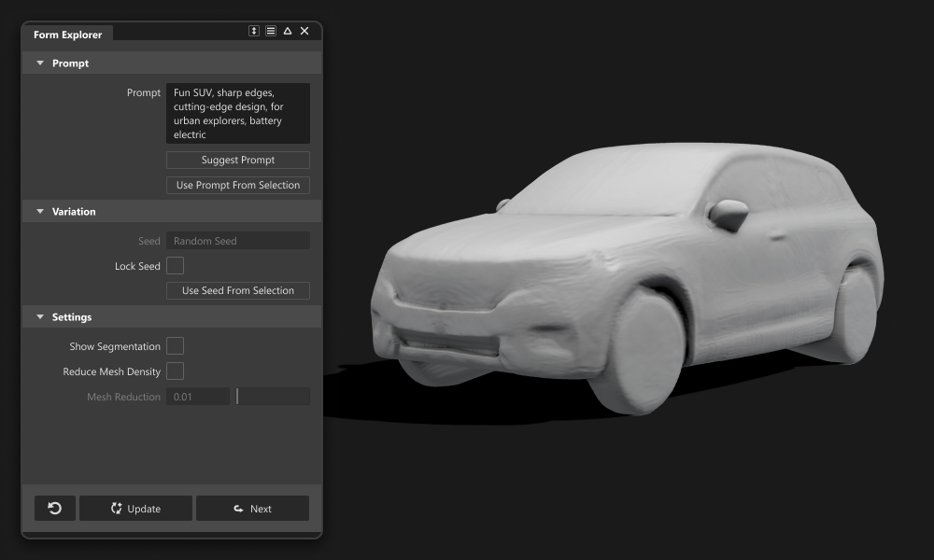Click the triangle icon in the Form Explorer header
The height and width of the screenshot is (560, 934).
coord(287,30)
